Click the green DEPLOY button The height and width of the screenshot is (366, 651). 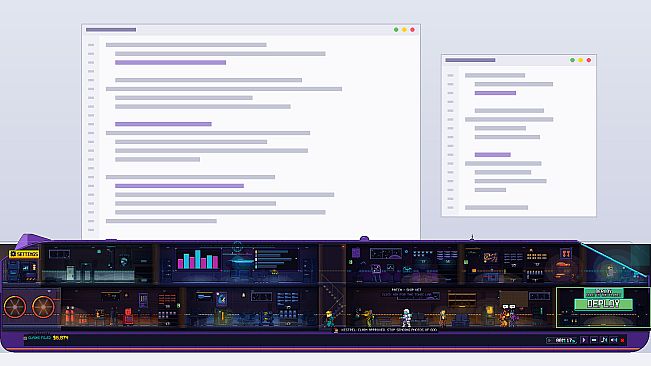click(x=603, y=304)
